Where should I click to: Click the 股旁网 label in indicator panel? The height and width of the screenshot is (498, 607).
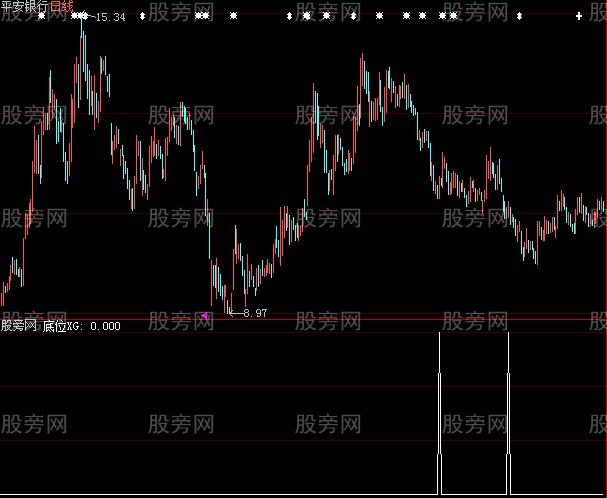19,326
